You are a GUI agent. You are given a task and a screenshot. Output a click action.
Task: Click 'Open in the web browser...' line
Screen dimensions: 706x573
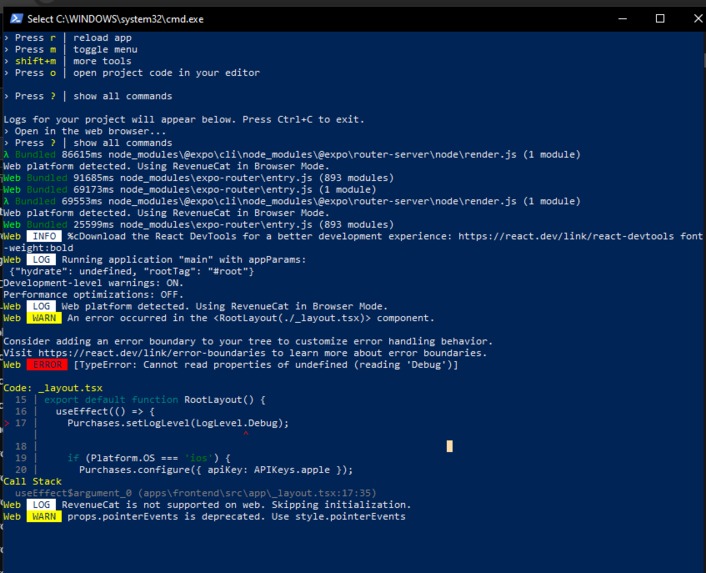click(85, 131)
